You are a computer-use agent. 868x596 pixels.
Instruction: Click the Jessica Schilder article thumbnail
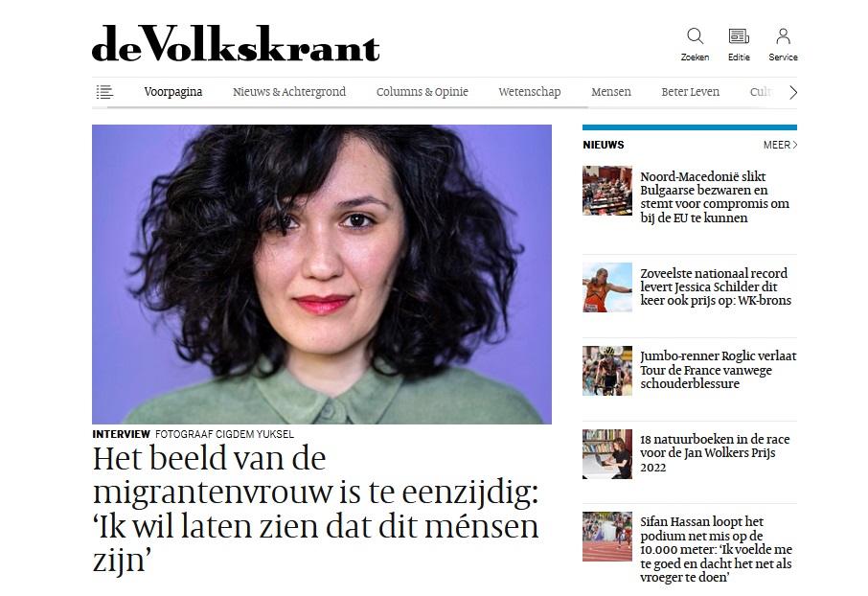click(x=607, y=287)
